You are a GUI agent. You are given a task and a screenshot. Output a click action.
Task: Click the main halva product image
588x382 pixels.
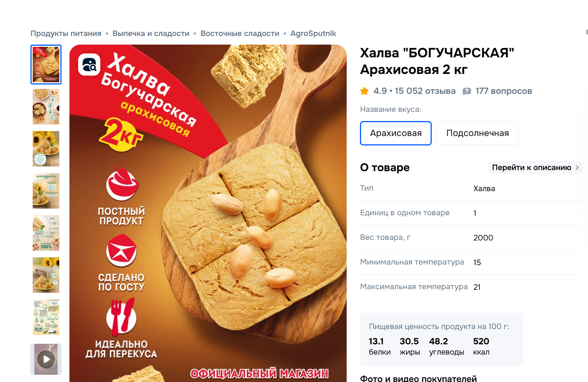(208, 213)
